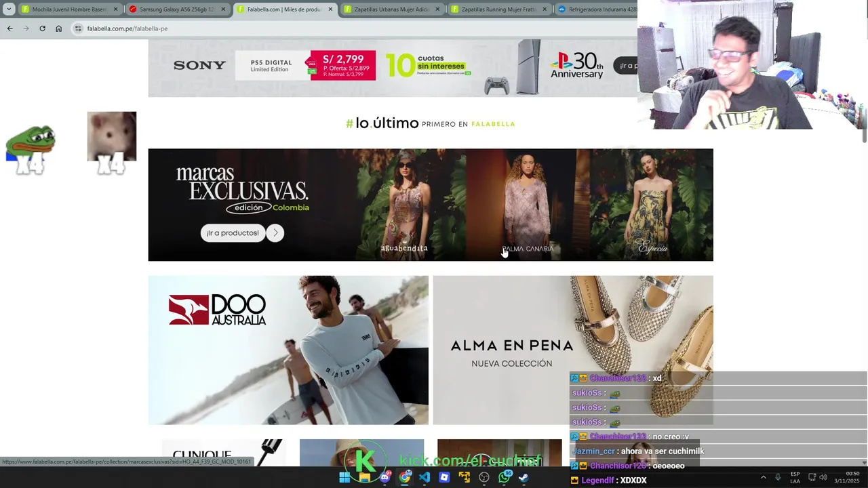This screenshot has width=868, height=488.
Task: Select the Falabella.com Miles de productos tab
Action: tap(284, 9)
